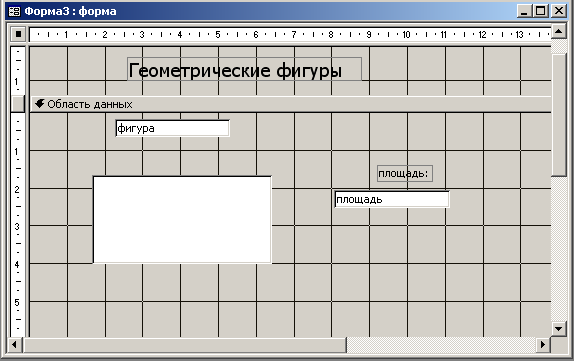Click the horizontal scrollbar thumb

pos(184,344)
